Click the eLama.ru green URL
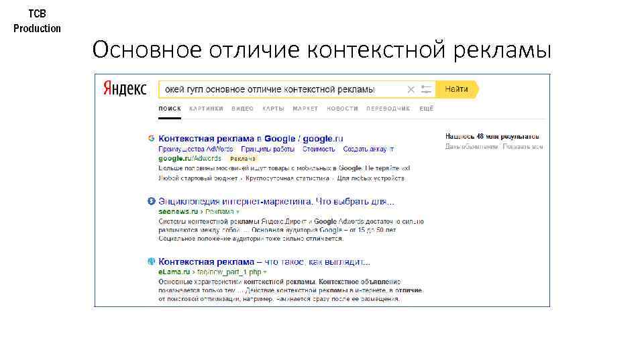This screenshot has width=644, height=362. click(x=174, y=271)
